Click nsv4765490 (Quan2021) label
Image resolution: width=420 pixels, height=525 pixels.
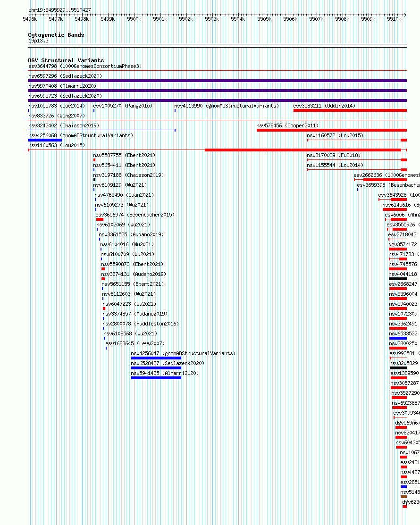tap(124, 195)
